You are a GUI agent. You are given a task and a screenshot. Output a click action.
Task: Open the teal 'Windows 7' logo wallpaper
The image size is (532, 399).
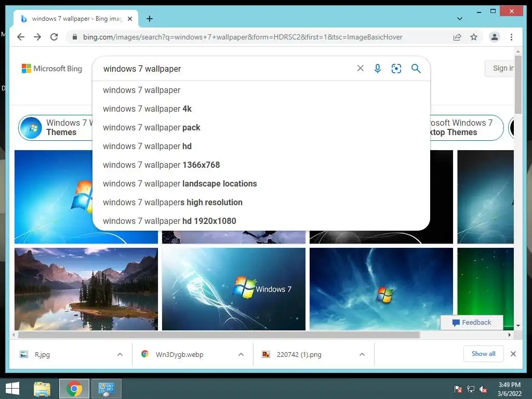(234, 289)
